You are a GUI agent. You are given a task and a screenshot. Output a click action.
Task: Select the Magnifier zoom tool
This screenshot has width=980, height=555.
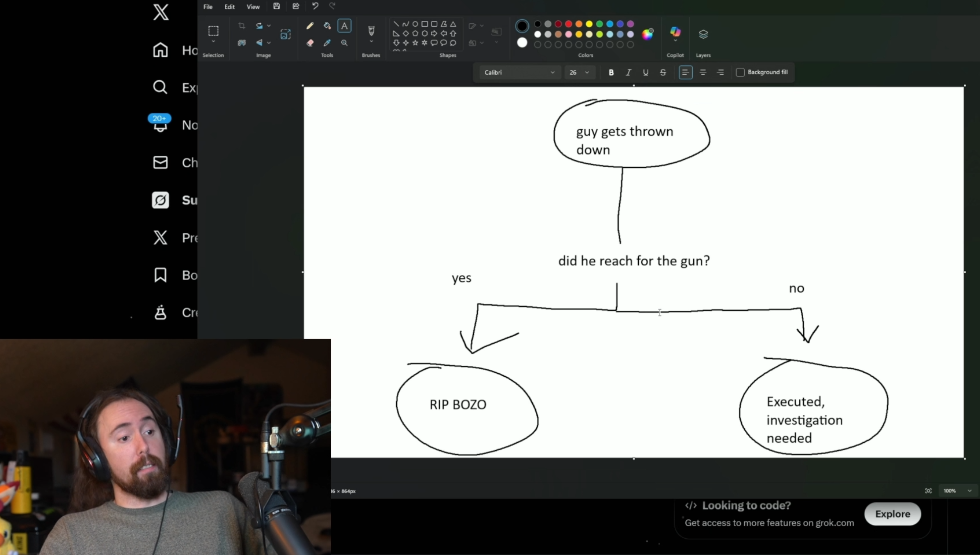click(344, 43)
